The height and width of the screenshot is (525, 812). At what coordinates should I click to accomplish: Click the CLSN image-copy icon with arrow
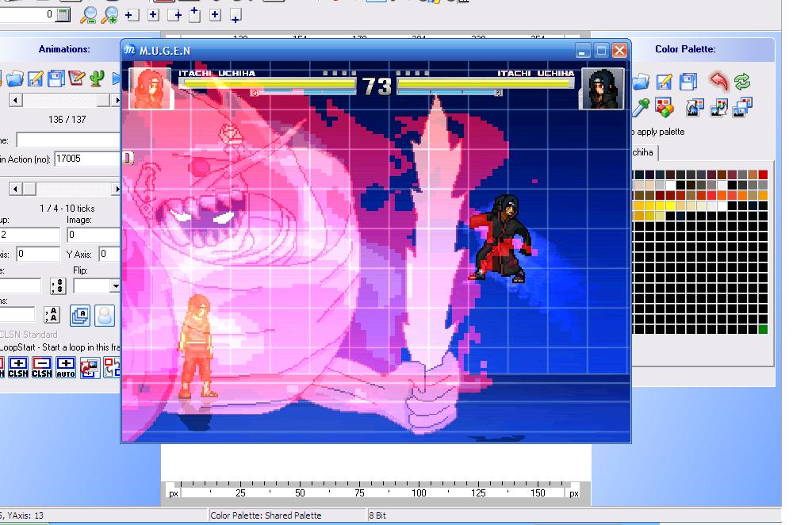tap(90, 367)
